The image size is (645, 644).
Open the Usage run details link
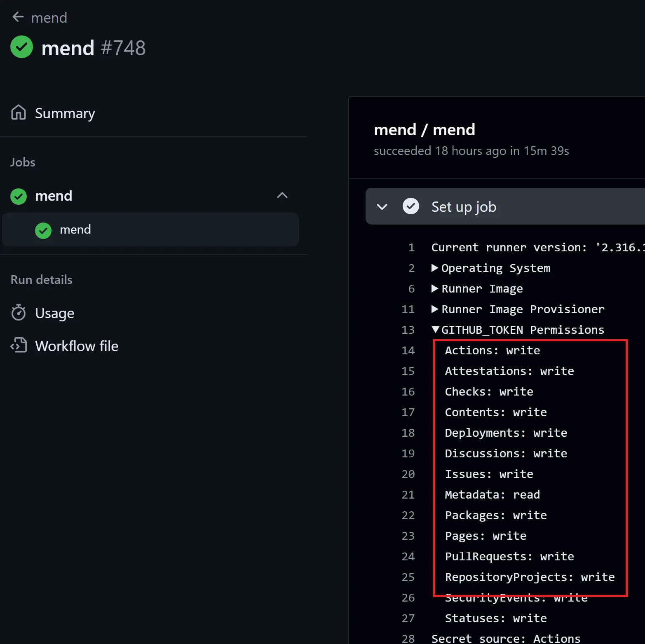pos(54,313)
